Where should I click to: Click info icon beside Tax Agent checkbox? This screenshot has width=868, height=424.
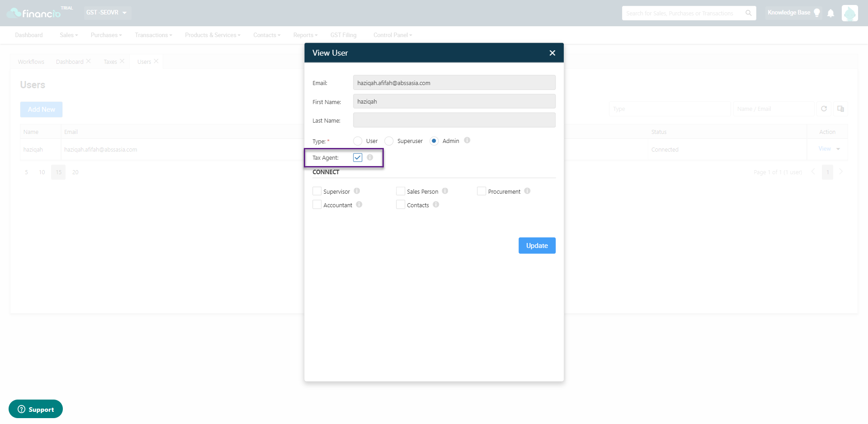point(370,157)
